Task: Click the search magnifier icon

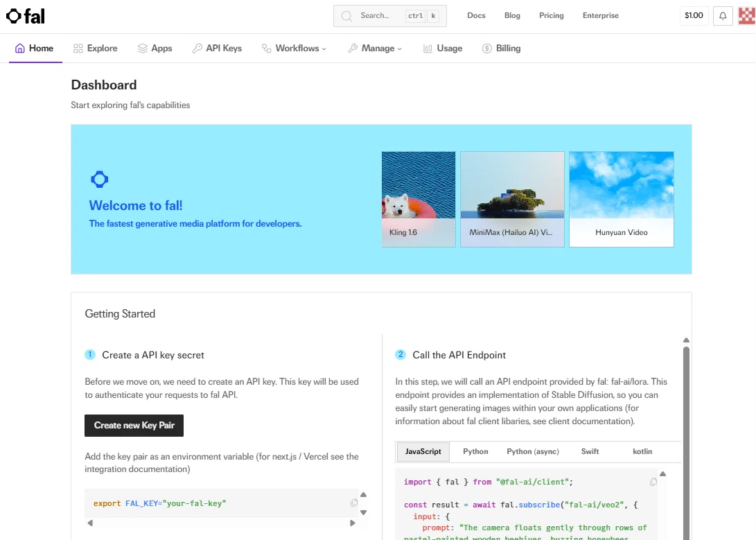Action: pyautogui.click(x=346, y=16)
